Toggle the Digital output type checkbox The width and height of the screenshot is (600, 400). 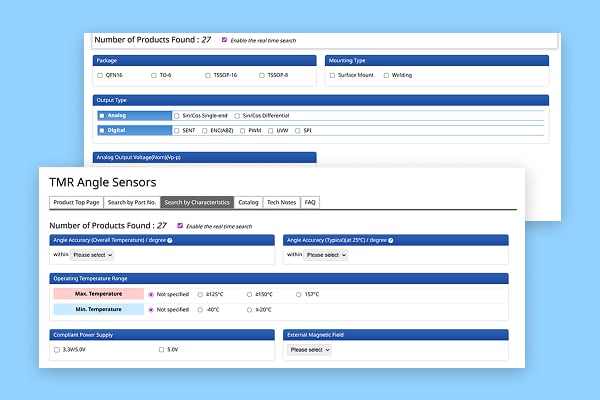(102, 130)
